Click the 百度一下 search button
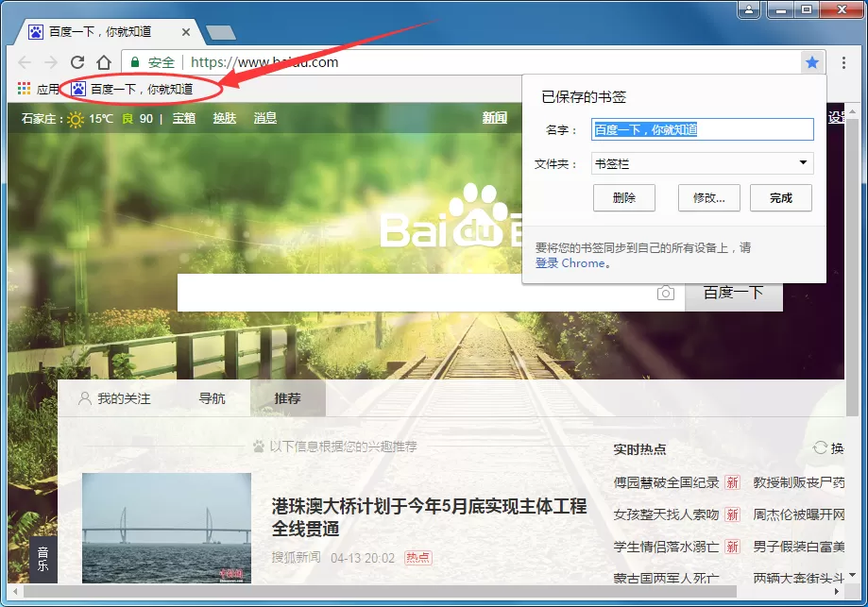Viewport: 868px width, 607px height. tap(734, 295)
